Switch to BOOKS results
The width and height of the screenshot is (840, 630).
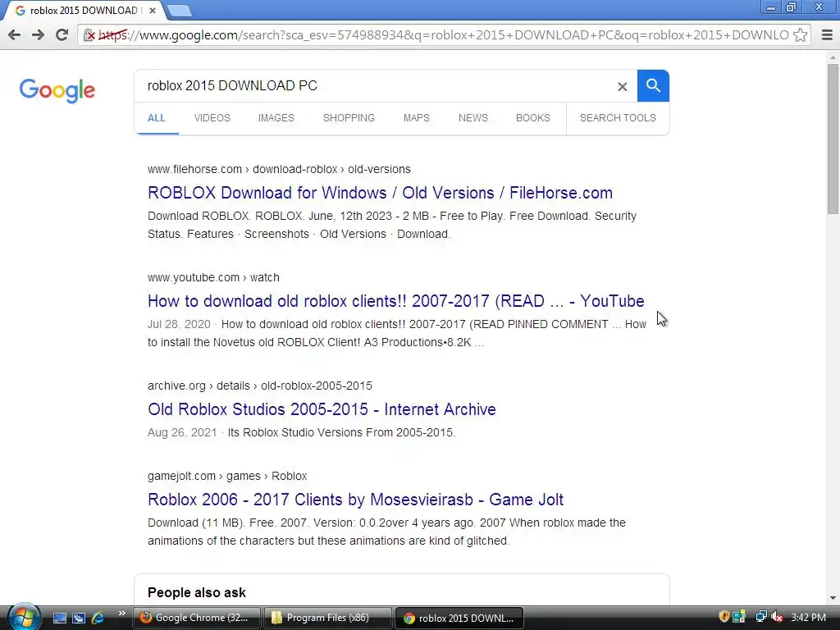[x=533, y=118]
